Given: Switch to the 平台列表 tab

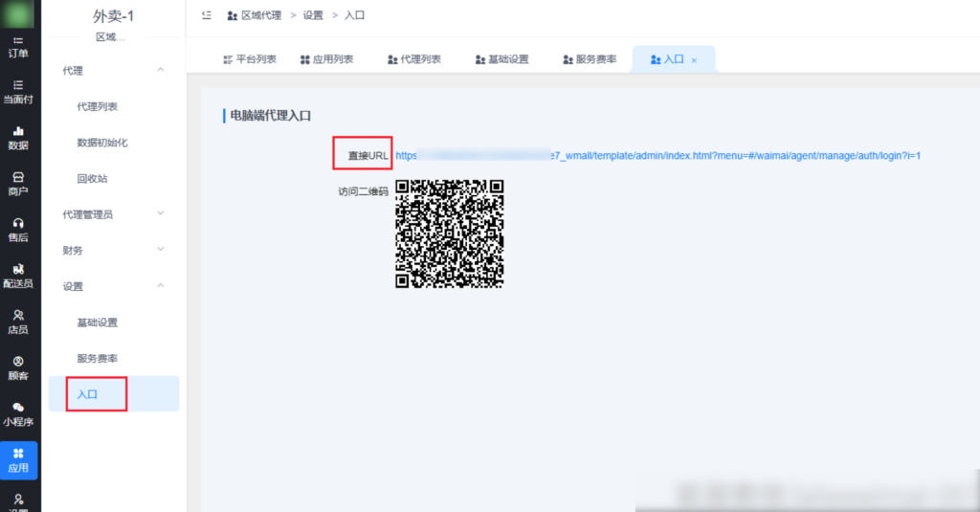Looking at the screenshot, I should click(250, 59).
